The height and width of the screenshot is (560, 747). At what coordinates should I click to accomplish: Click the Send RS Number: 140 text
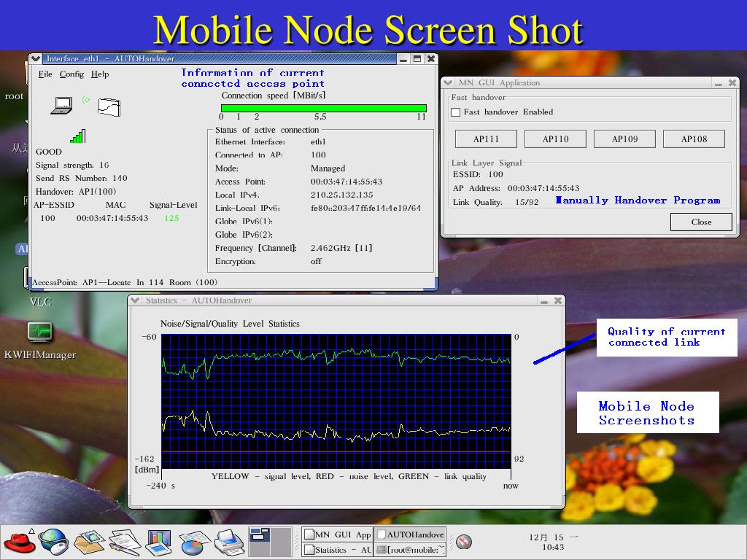(x=82, y=178)
